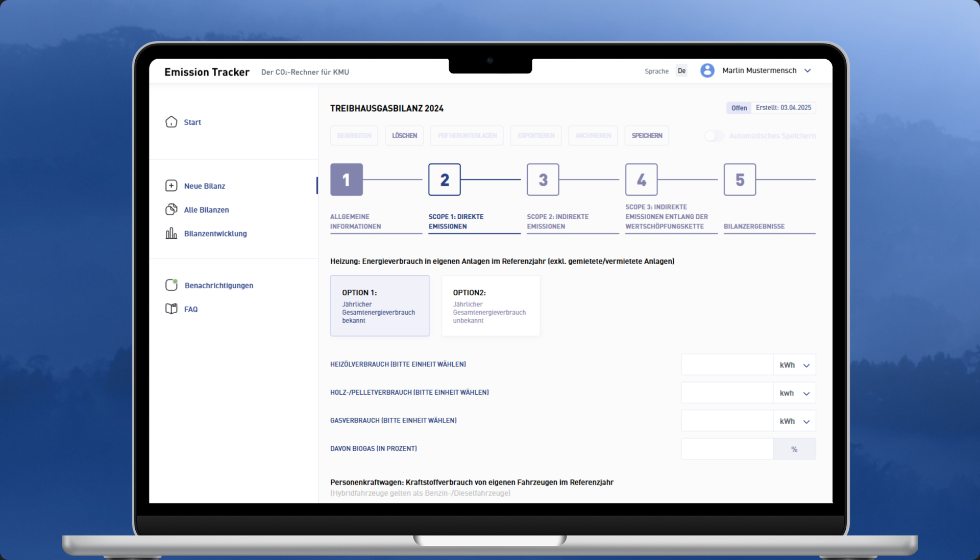Open Alle Bilanzen pie chart icon
The height and width of the screenshot is (560, 980).
click(x=171, y=210)
